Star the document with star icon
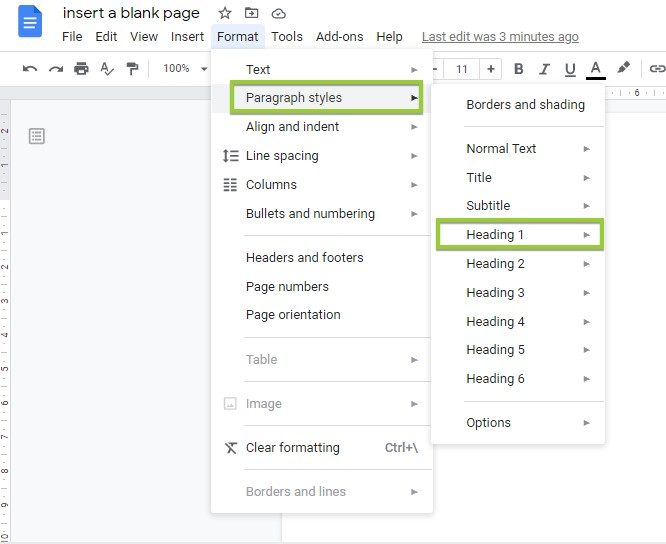The width and height of the screenshot is (666, 544). tap(225, 13)
